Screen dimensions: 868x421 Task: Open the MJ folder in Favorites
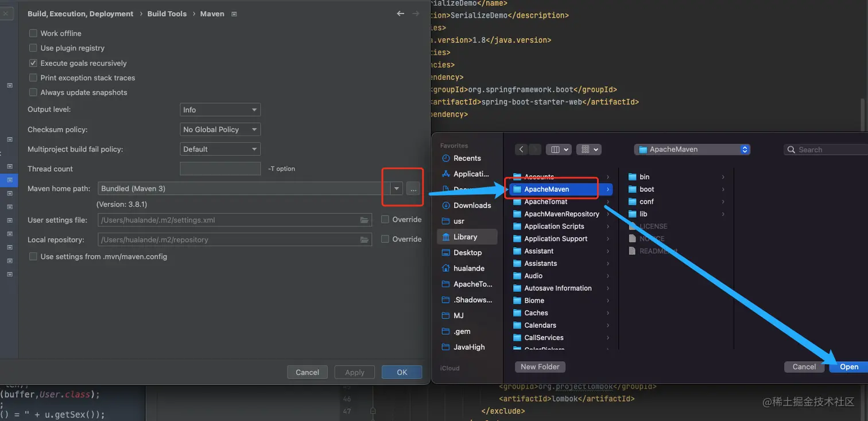[452, 315]
